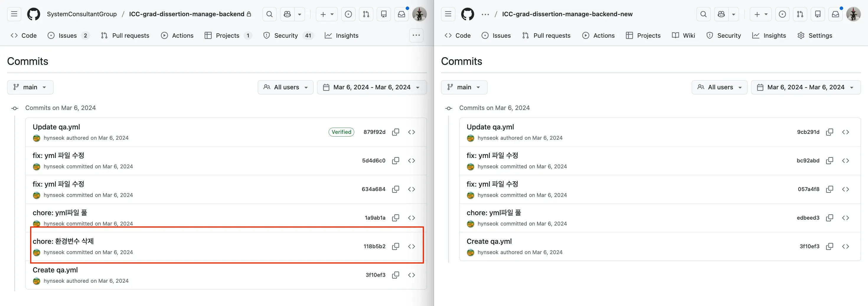Click commit hash edbeed3

click(x=808, y=218)
